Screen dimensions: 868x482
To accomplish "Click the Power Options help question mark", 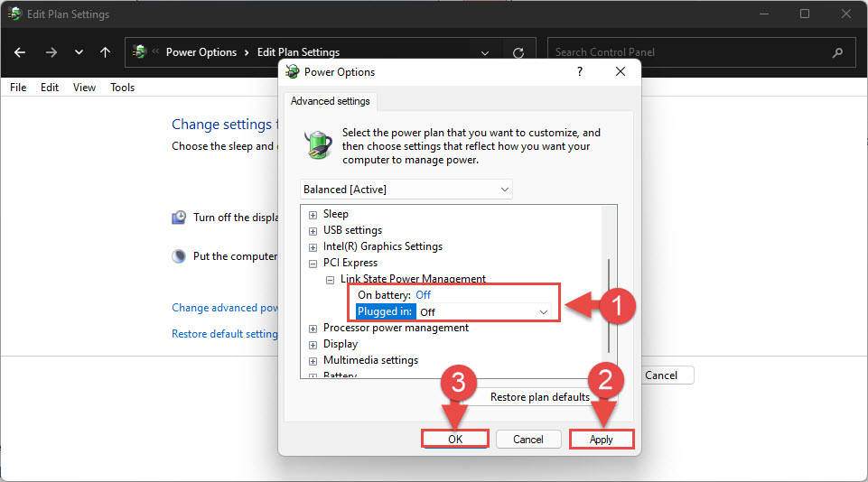I will [x=580, y=71].
